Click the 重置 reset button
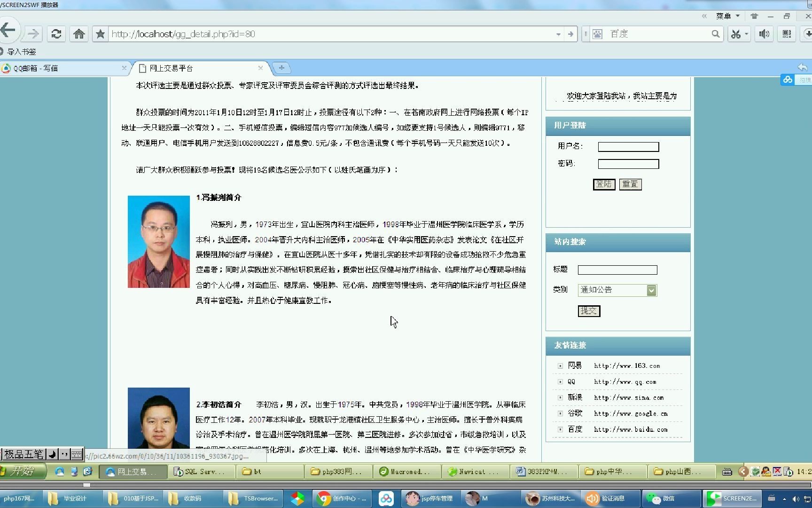The image size is (812, 508). coord(630,184)
